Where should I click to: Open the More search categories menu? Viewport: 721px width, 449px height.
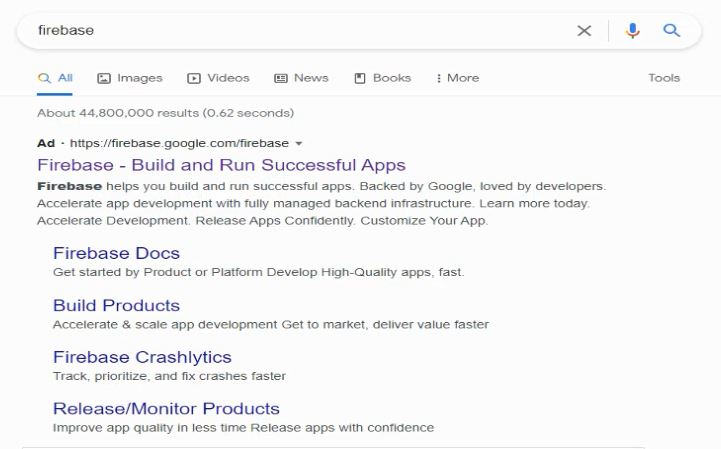pyautogui.click(x=458, y=78)
